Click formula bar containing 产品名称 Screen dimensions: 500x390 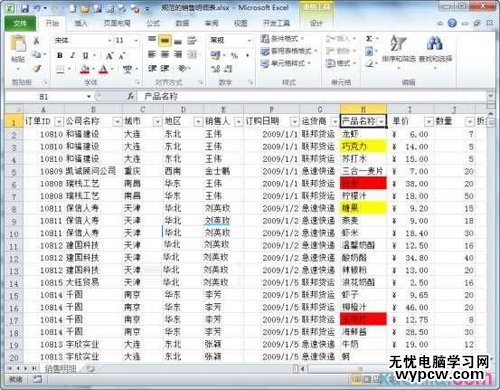(x=313, y=97)
